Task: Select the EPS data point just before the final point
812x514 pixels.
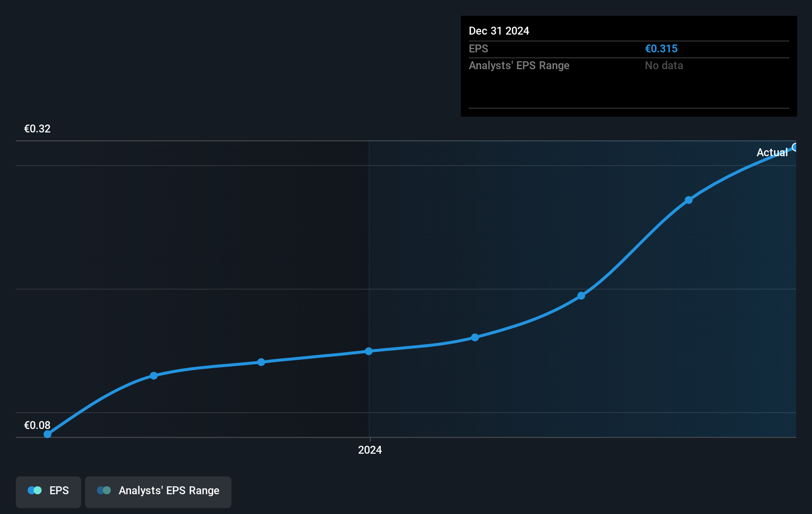Action: [x=688, y=200]
